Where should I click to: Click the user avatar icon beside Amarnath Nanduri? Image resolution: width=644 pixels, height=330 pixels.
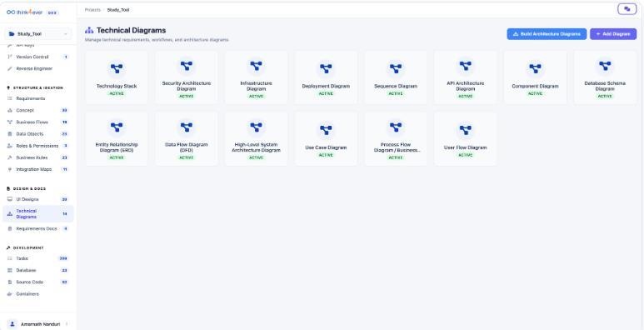12,324
